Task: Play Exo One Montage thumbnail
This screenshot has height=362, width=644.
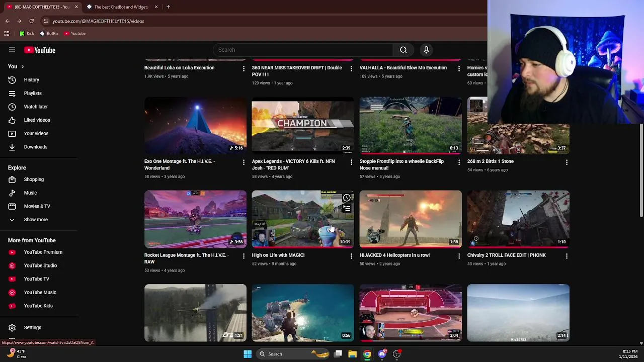Action: [195, 125]
